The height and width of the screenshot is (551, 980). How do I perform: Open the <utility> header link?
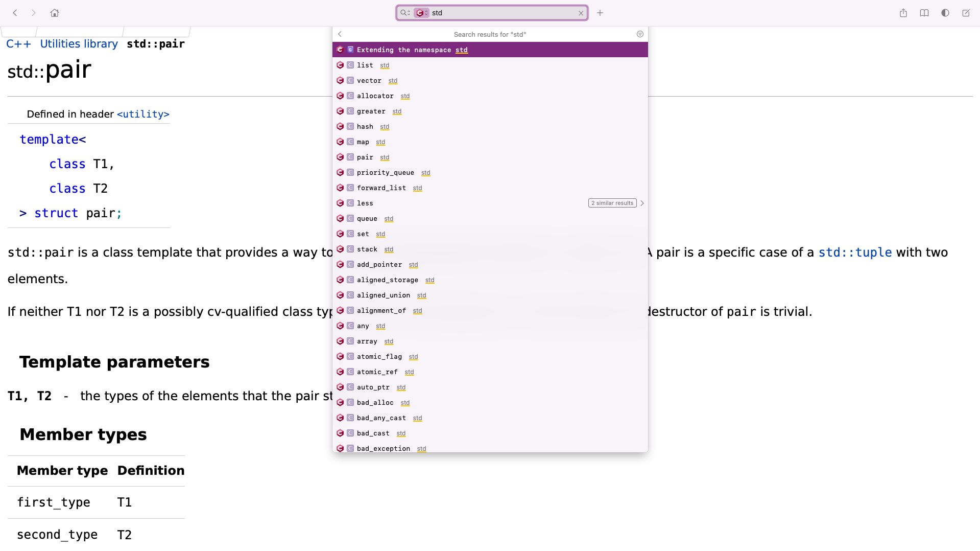coord(143,114)
